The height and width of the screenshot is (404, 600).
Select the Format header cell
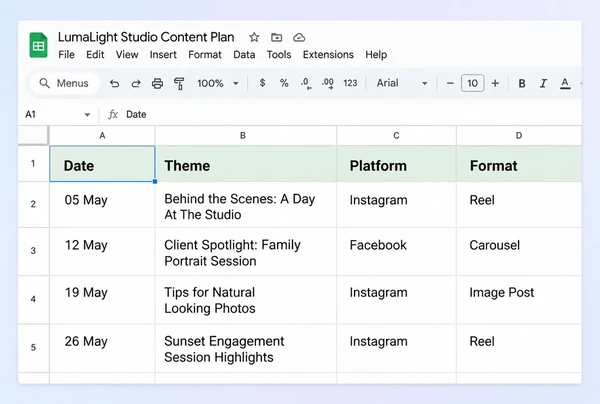tap(519, 164)
